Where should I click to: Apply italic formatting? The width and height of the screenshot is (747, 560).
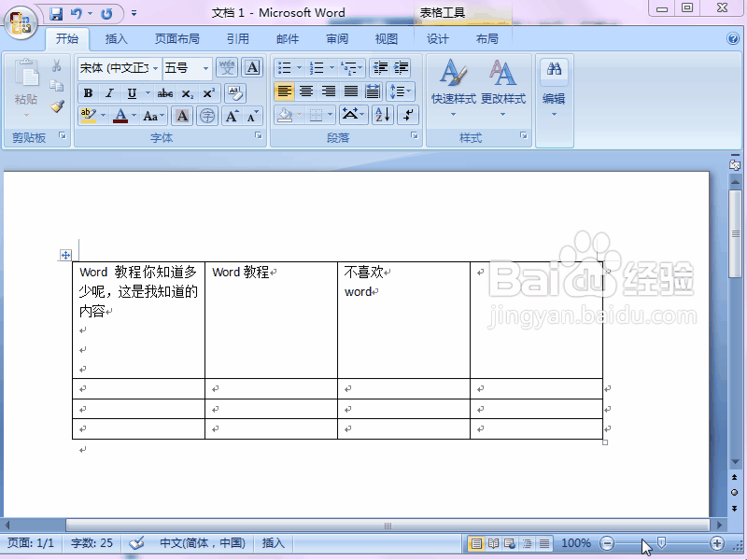pyautogui.click(x=106, y=92)
